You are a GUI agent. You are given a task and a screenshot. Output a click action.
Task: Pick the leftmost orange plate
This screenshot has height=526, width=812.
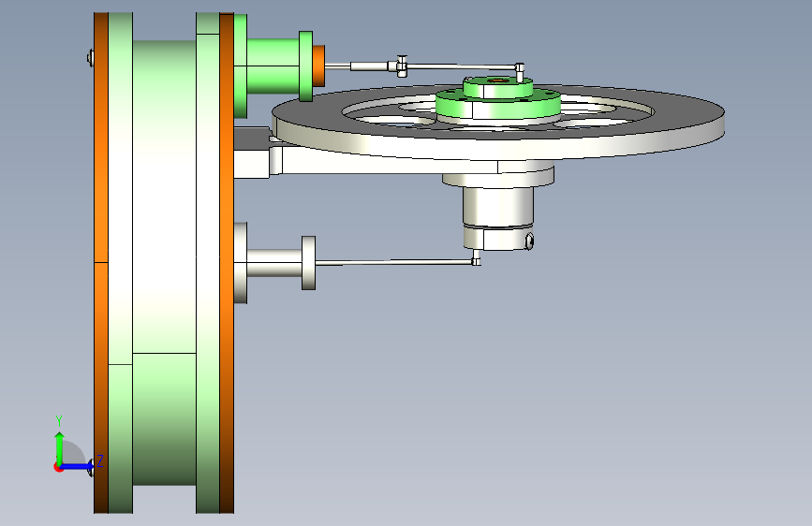(x=101, y=263)
